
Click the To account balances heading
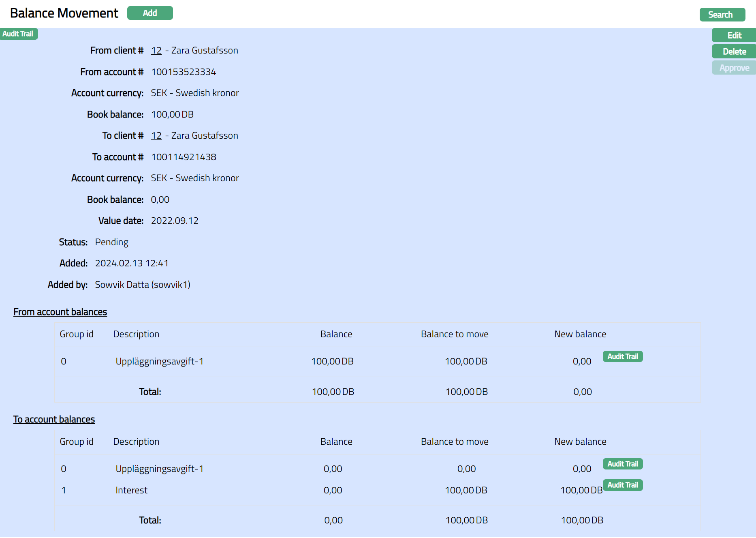54,419
